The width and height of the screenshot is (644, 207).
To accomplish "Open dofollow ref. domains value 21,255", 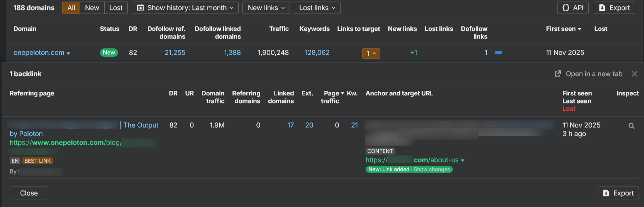I will [x=175, y=53].
